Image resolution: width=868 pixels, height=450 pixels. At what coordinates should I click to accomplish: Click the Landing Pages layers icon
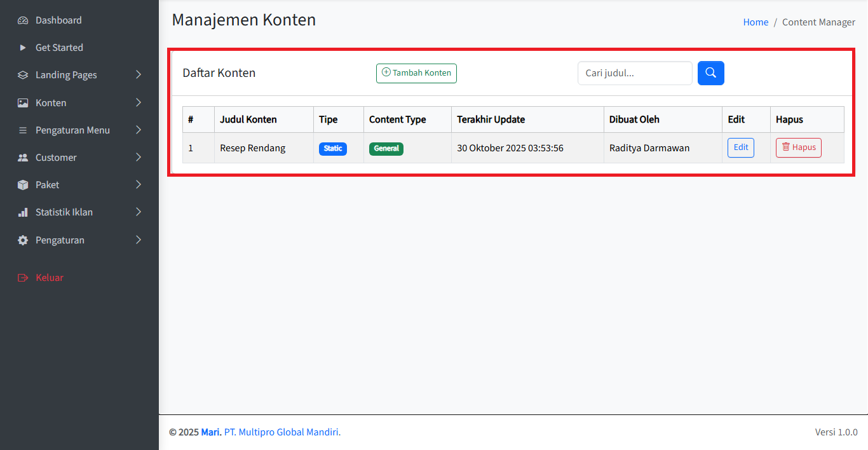[x=23, y=75]
